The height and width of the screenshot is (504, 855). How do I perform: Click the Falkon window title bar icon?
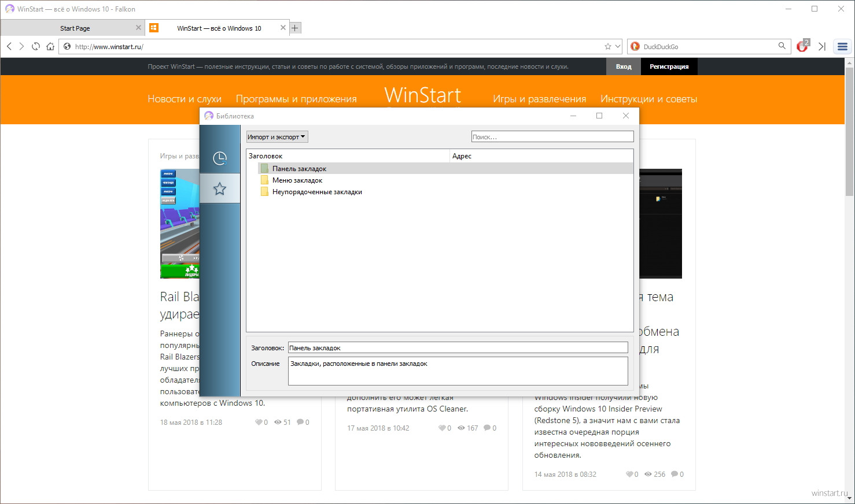pyautogui.click(x=9, y=9)
